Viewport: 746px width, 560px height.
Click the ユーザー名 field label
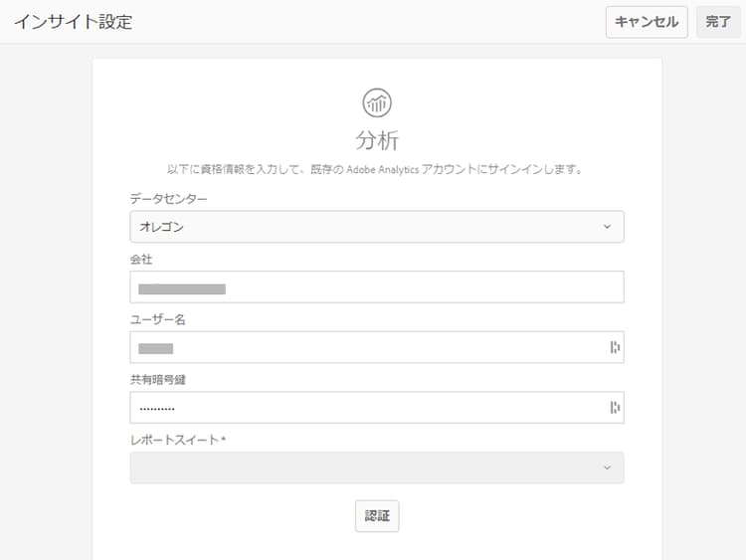[158, 319]
